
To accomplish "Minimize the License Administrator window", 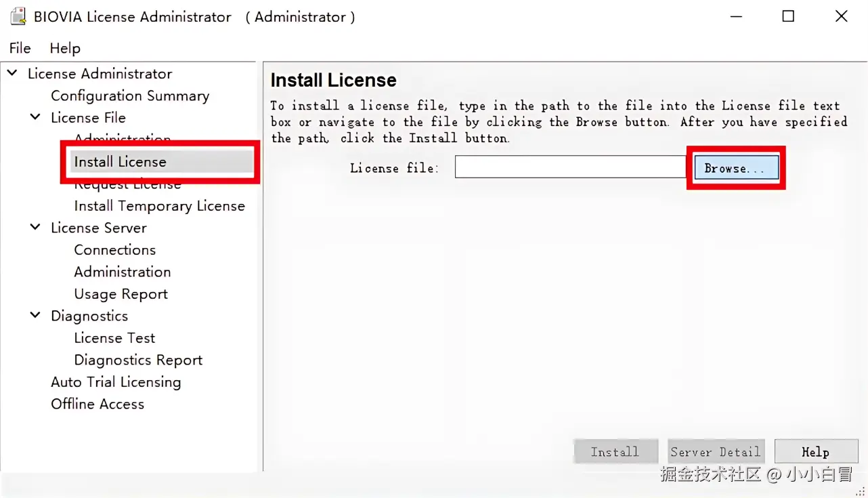I will click(x=735, y=16).
